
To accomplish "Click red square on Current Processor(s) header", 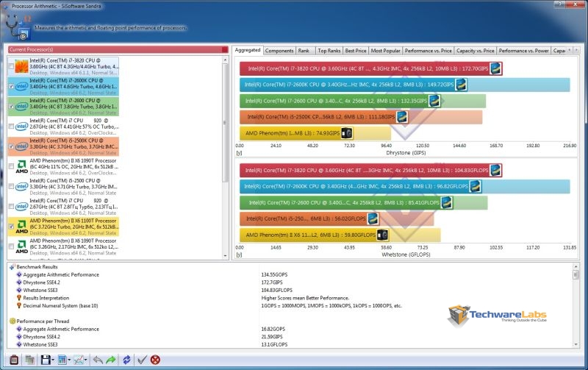I will (225, 49).
